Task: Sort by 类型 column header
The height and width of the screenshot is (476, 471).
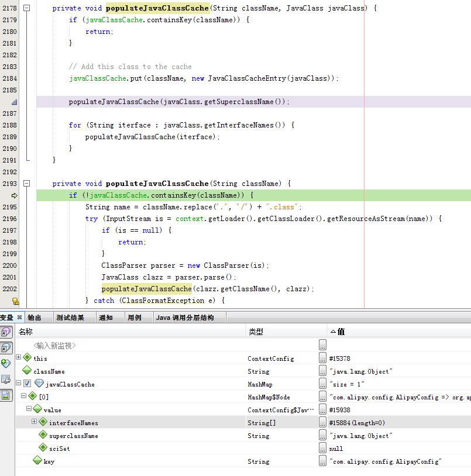Action: pyautogui.click(x=286, y=332)
